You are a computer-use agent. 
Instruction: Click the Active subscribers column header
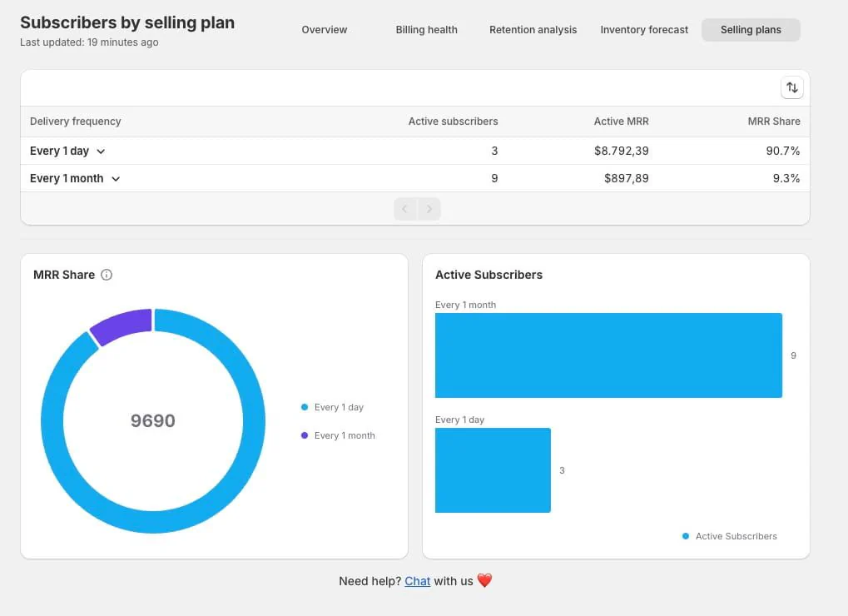(454, 122)
